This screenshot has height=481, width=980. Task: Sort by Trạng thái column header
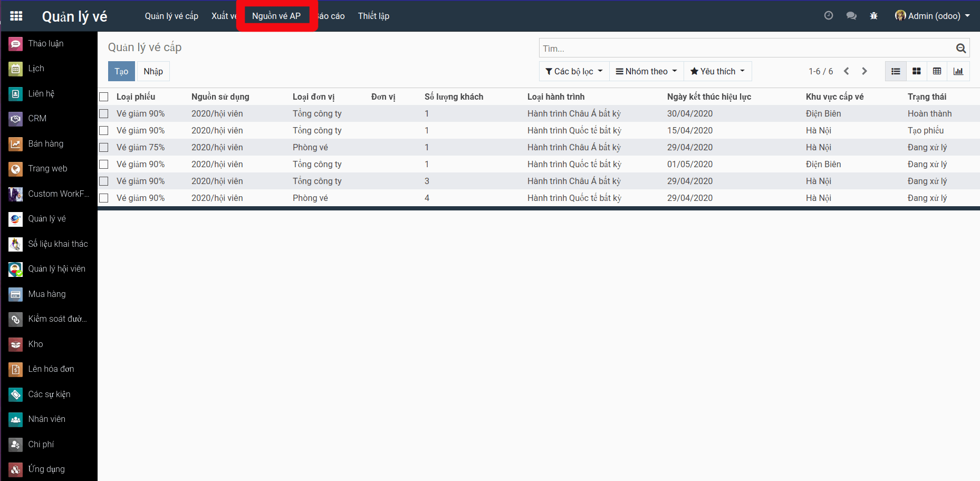coord(927,97)
